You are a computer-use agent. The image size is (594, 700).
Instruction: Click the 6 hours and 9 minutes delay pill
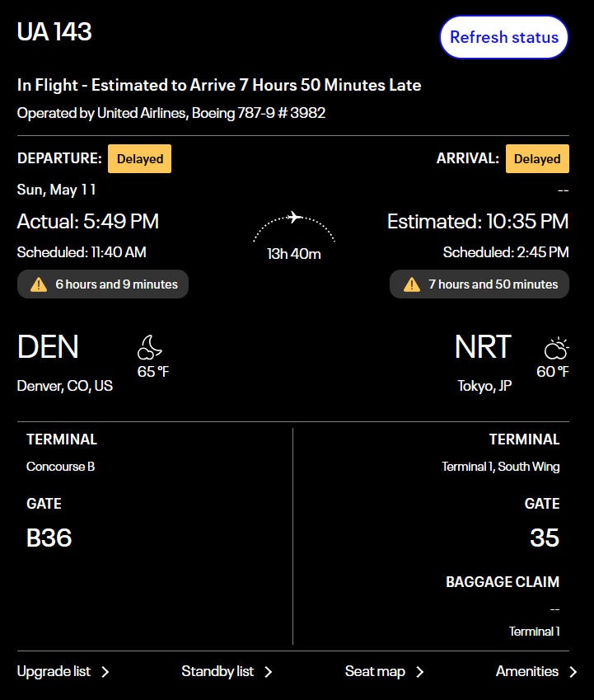click(x=103, y=284)
